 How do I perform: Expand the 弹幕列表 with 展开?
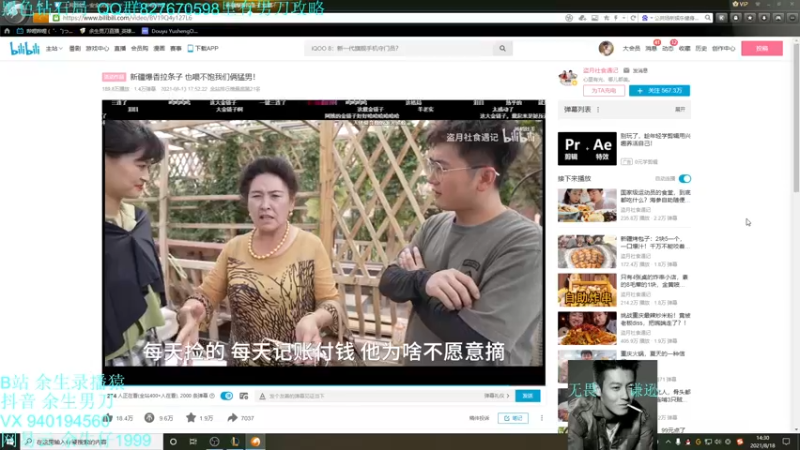tap(680, 109)
